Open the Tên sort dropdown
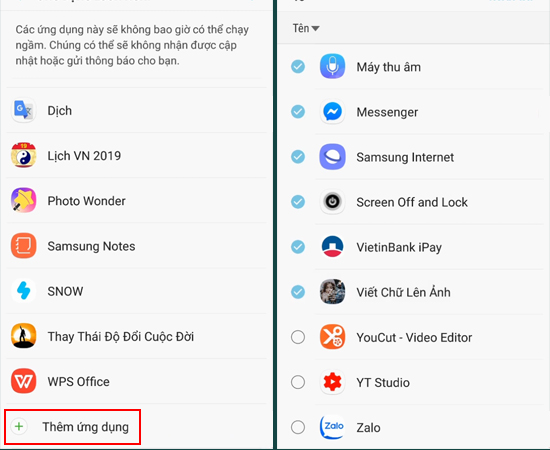This screenshot has width=550, height=450. 306,28
